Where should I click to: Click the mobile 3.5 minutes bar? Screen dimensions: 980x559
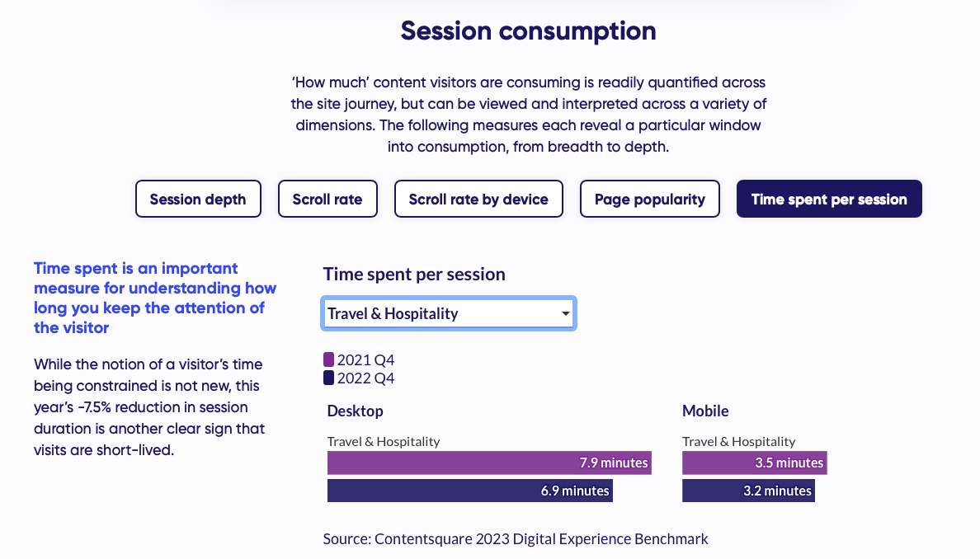754,463
